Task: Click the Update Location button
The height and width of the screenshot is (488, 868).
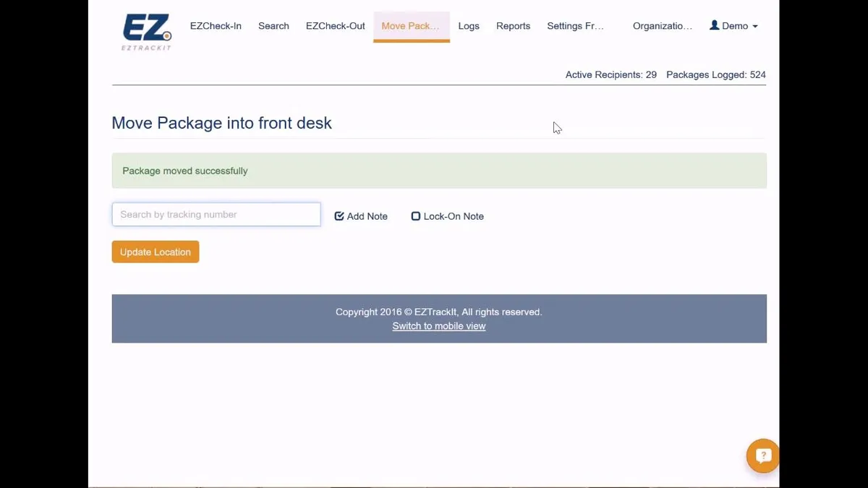Action: 156,252
